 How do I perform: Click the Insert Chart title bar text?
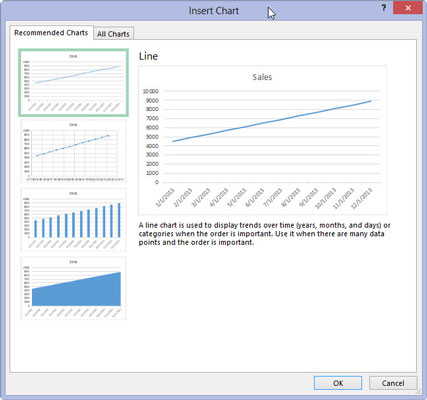tap(214, 11)
